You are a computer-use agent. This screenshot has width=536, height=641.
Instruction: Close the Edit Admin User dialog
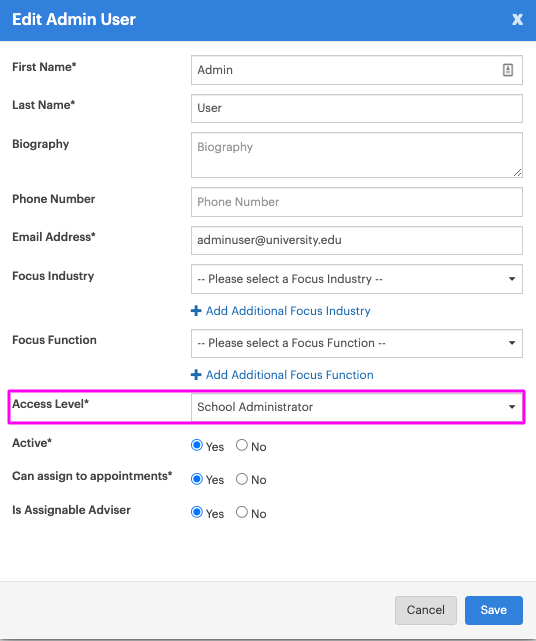[x=517, y=19]
